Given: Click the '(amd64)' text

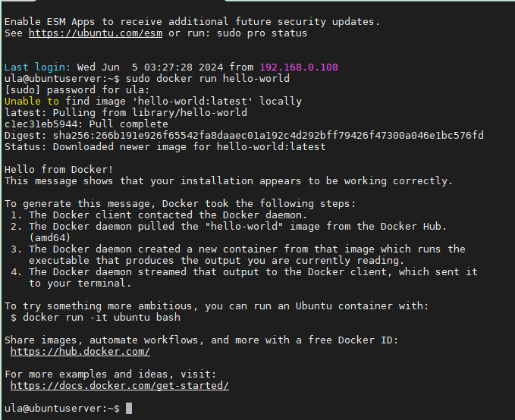Looking at the screenshot, I should (x=49, y=238).
